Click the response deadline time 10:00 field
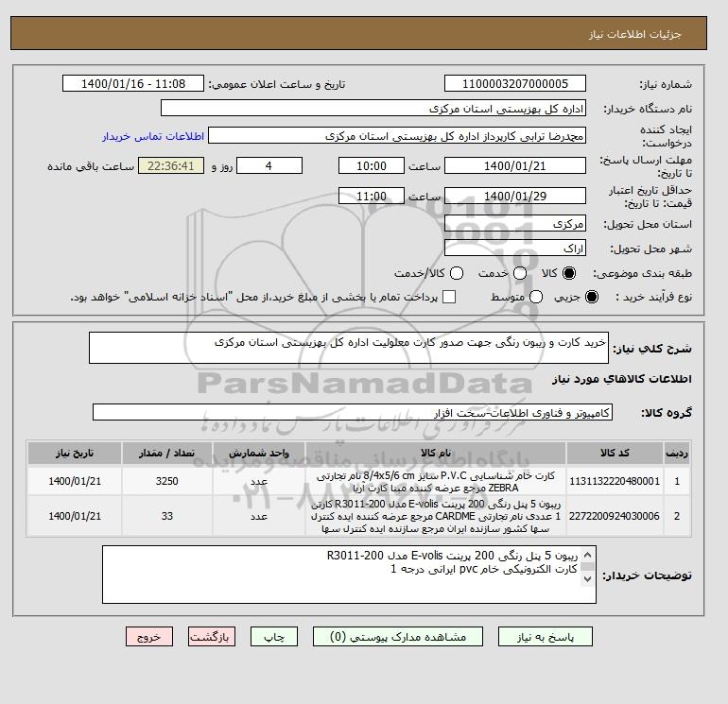Screen dimensions: 728x704 (372, 165)
